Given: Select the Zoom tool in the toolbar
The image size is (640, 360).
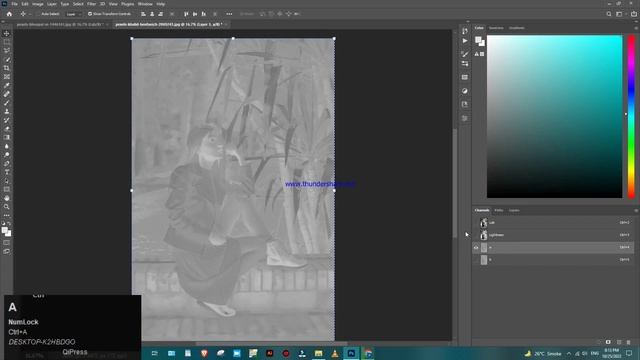Looking at the screenshot, I should click(x=7, y=207).
